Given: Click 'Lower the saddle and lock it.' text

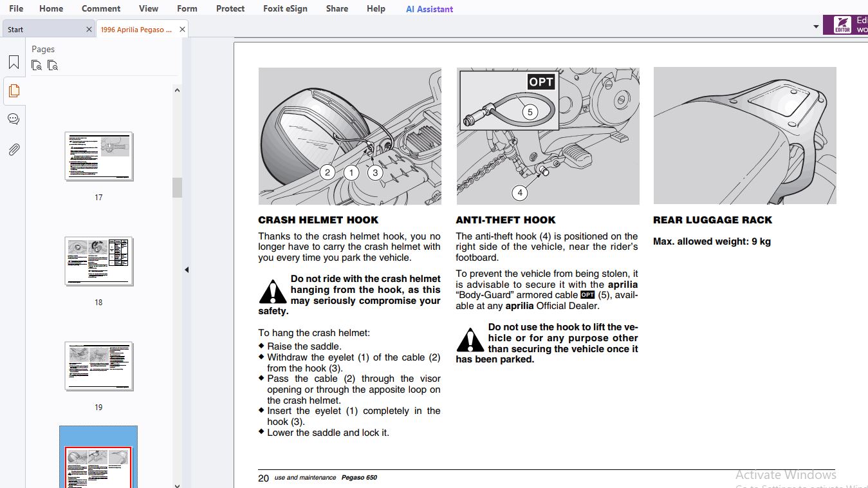Looking at the screenshot, I should (x=328, y=433).
